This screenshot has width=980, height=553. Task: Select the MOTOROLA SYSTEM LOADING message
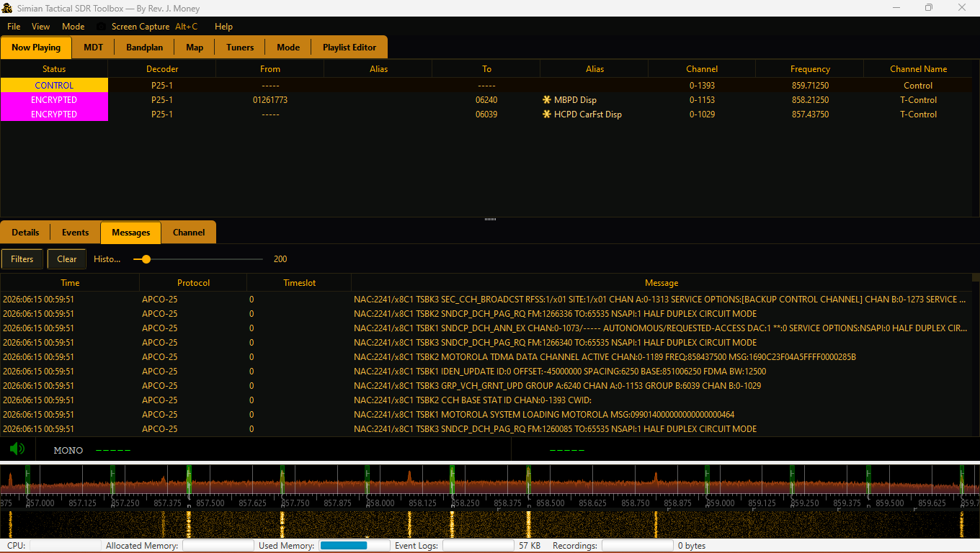coord(486,415)
